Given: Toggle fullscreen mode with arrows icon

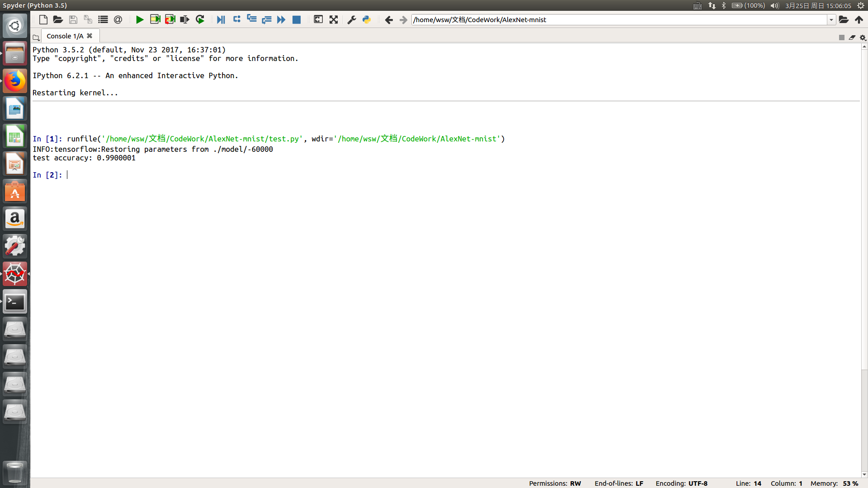Looking at the screenshot, I should pos(334,20).
